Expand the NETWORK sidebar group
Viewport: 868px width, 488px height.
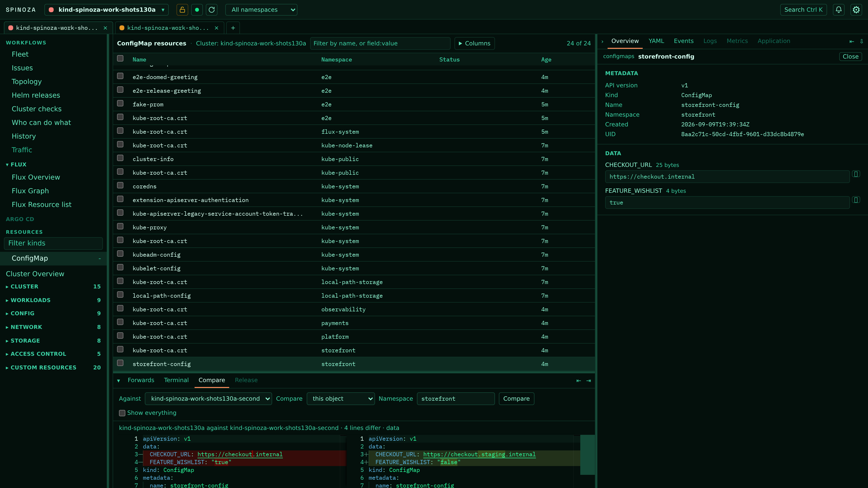[53, 327]
